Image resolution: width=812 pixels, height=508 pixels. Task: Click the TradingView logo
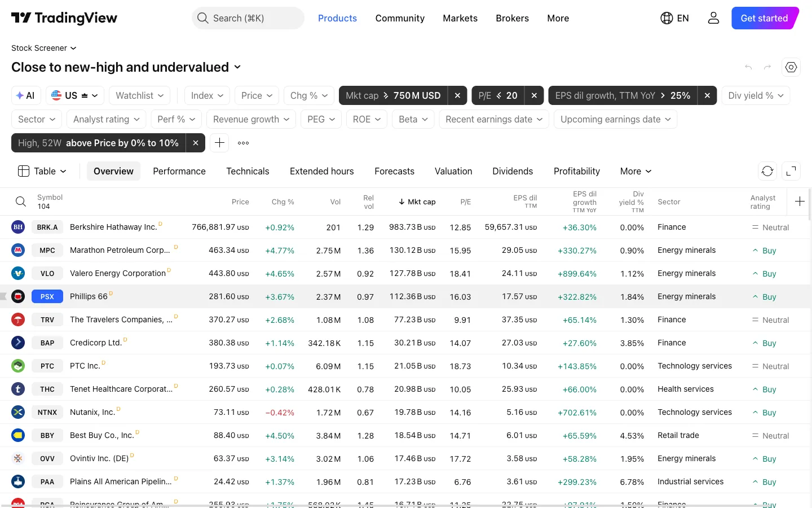point(64,18)
